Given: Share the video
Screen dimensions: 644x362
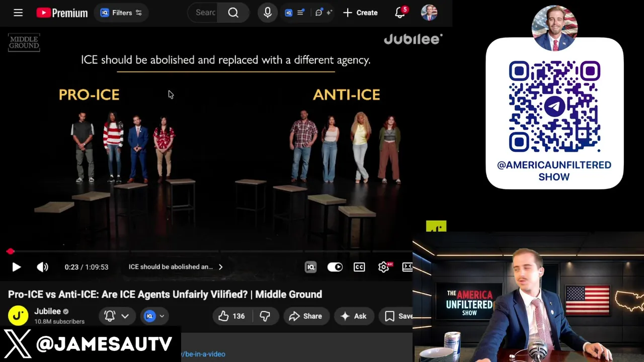Looking at the screenshot, I should (x=305, y=316).
